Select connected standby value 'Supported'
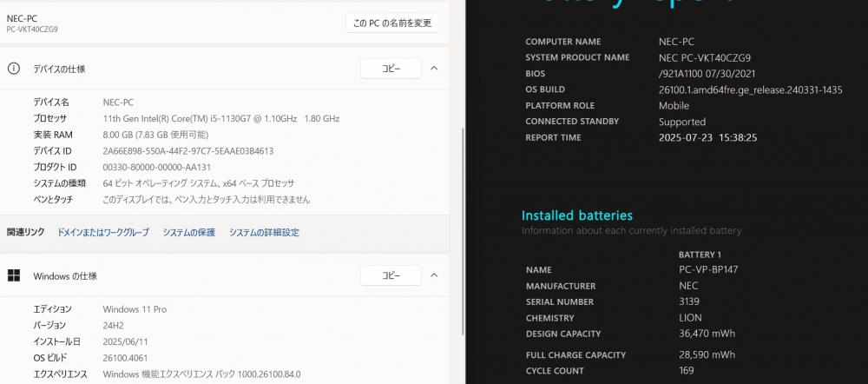 [682, 122]
